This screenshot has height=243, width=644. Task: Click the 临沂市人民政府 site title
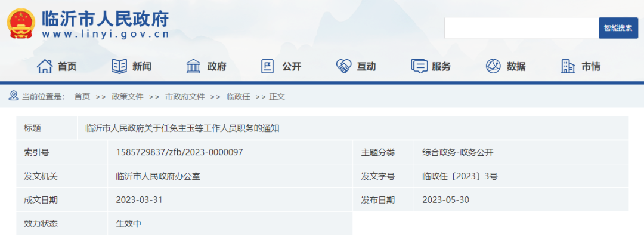106,19
